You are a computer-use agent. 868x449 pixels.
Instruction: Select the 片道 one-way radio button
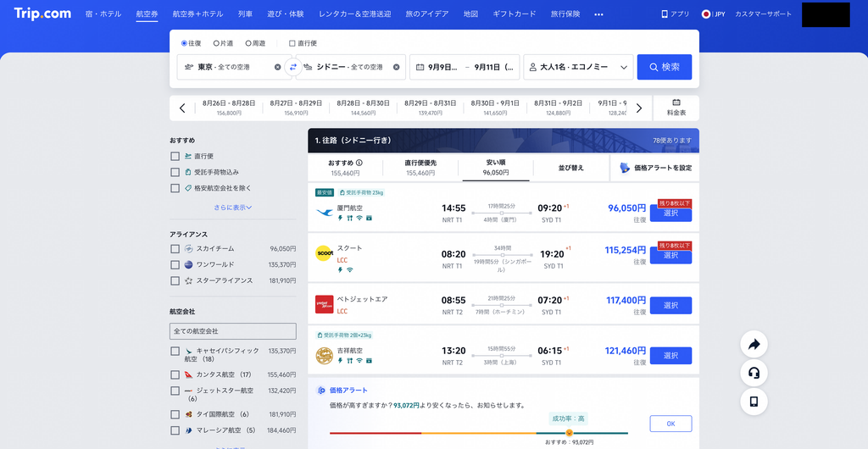pos(216,43)
